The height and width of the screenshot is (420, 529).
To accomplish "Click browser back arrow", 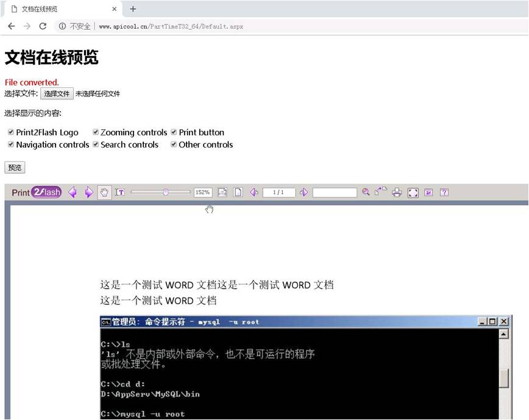I will pos(11,26).
